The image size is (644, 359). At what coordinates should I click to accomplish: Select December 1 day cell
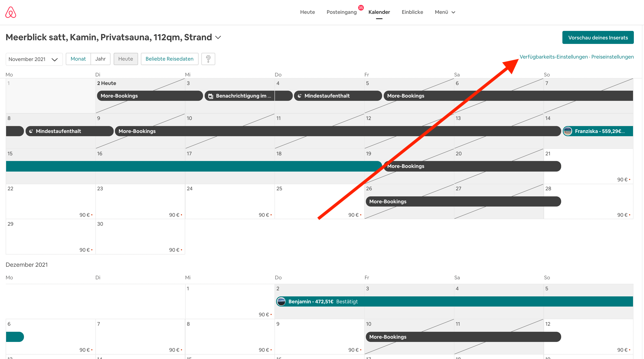click(x=230, y=301)
